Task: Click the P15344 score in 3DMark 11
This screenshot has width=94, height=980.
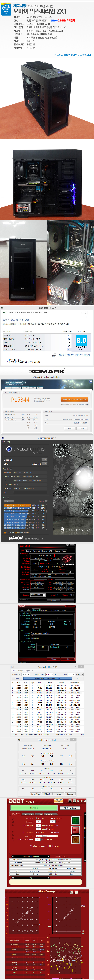Action: pos(20,399)
